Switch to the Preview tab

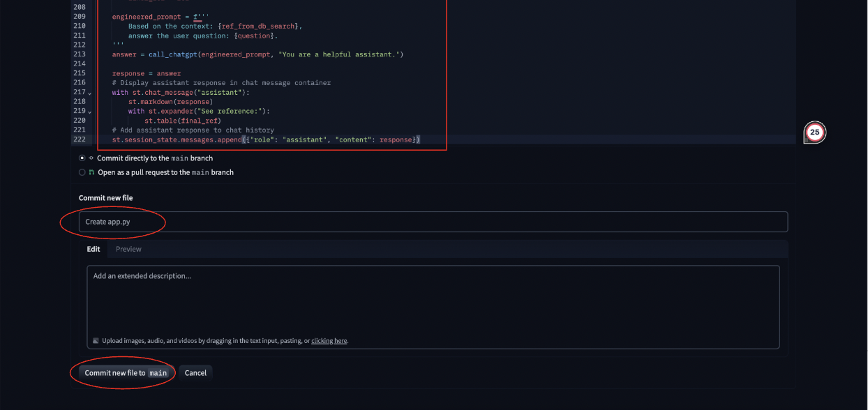(128, 249)
